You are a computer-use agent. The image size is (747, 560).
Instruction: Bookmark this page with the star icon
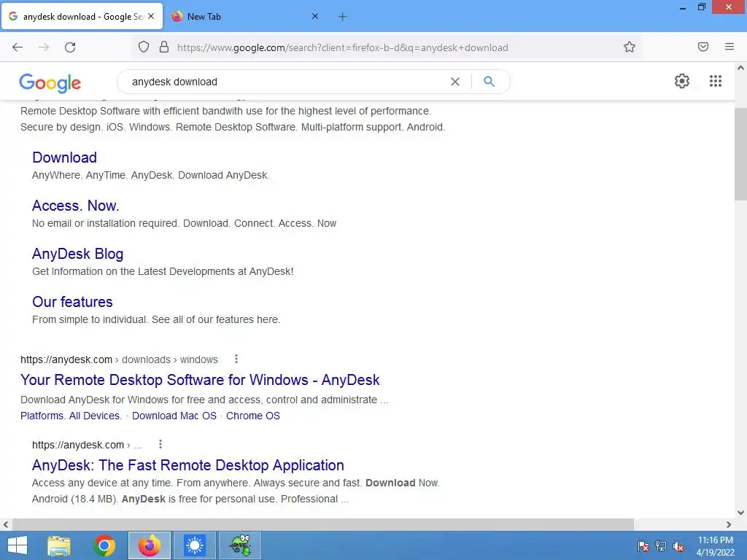[x=630, y=47]
